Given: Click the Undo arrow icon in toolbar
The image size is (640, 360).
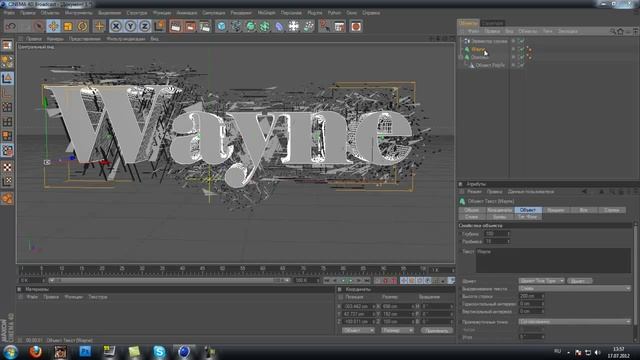Looking at the screenshot, I should pyautogui.click(x=11, y=26).
